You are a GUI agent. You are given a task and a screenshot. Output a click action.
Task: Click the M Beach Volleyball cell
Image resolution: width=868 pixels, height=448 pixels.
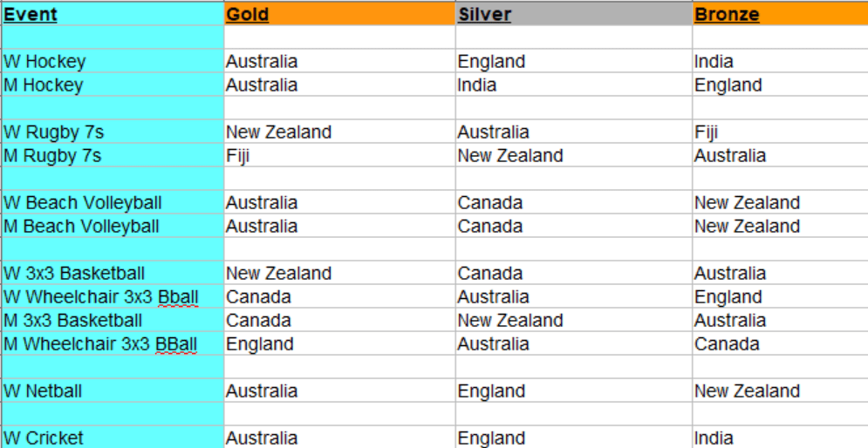(x=112, y=227)
